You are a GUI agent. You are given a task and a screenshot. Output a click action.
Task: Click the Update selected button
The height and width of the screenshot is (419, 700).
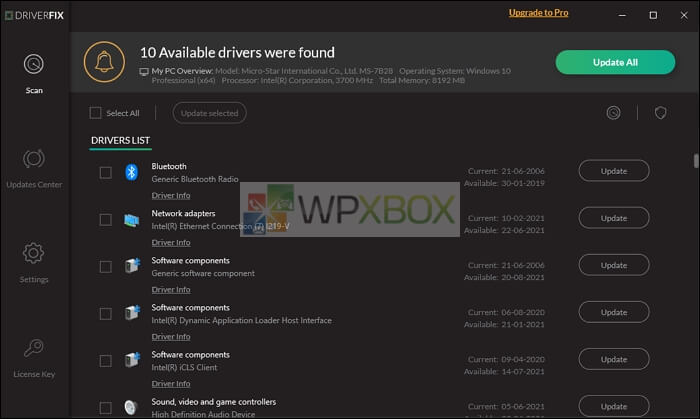(209, 113)
